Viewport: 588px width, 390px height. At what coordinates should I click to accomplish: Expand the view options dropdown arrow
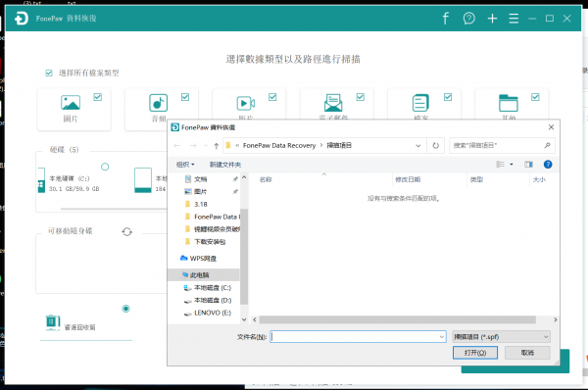[512, 165]
